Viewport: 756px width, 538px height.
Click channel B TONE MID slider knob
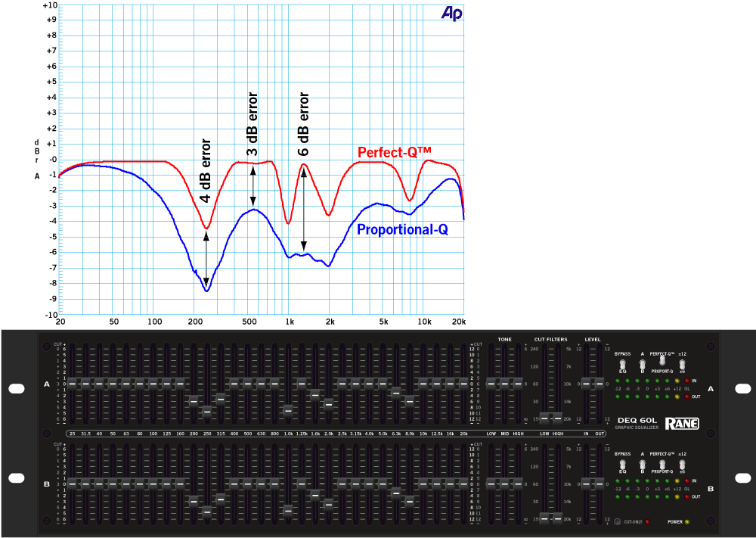[x=504, y=484]
